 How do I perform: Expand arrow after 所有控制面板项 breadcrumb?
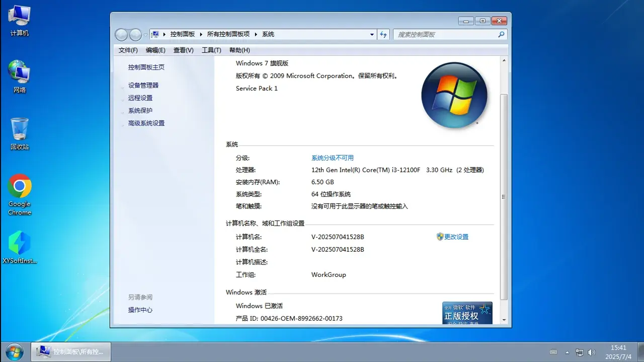pyautogui.click(x=256, y=34)
